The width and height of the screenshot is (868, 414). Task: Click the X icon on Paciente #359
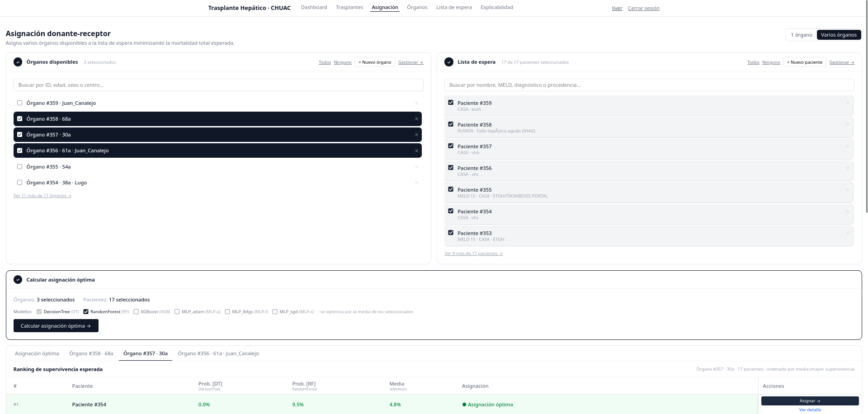tap(848, 103)
